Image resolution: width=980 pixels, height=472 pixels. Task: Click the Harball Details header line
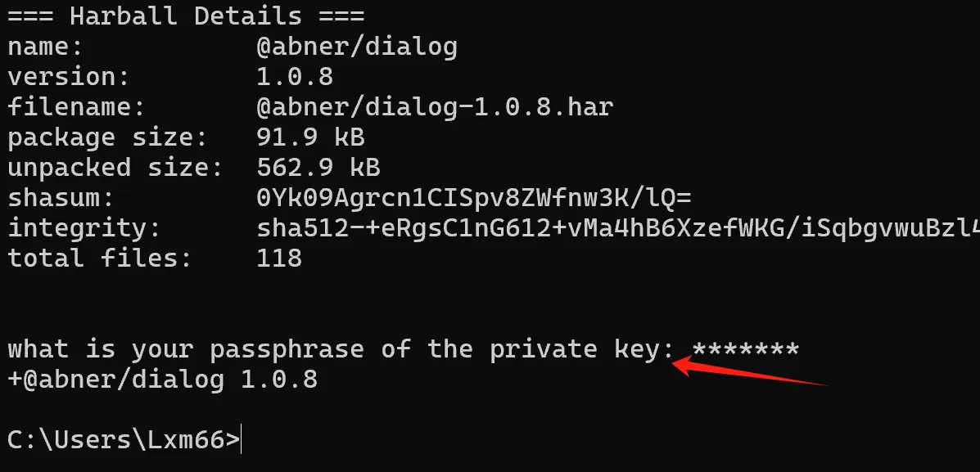pos(186,16)
